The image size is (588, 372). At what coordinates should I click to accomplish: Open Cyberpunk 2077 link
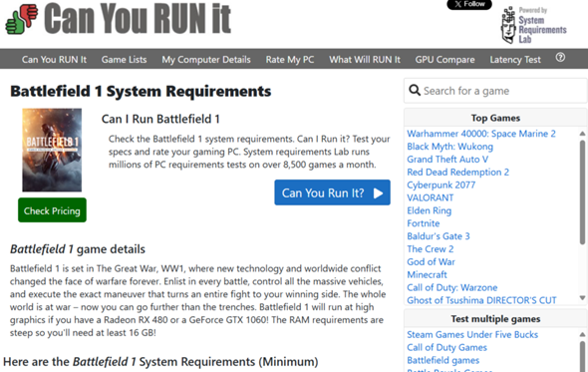coord(441,185)
